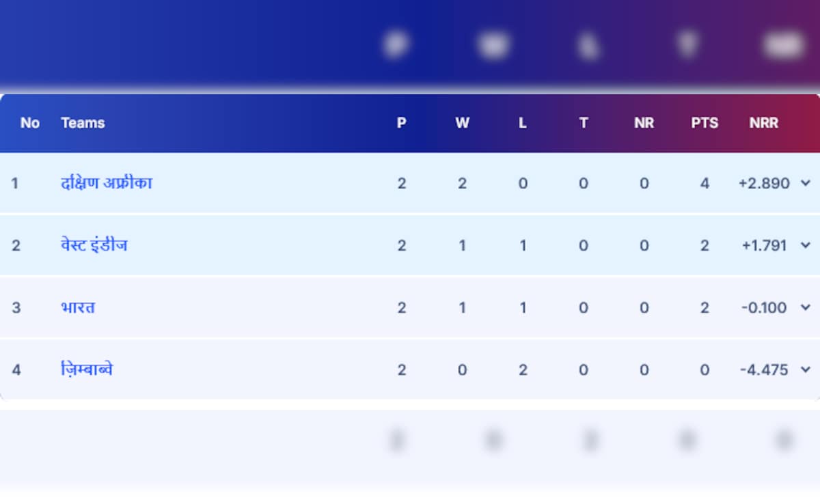This screenshot has width=820, height=504.
Task: Expand Zimbabwe row details chevron
Action: coord(806,369)
